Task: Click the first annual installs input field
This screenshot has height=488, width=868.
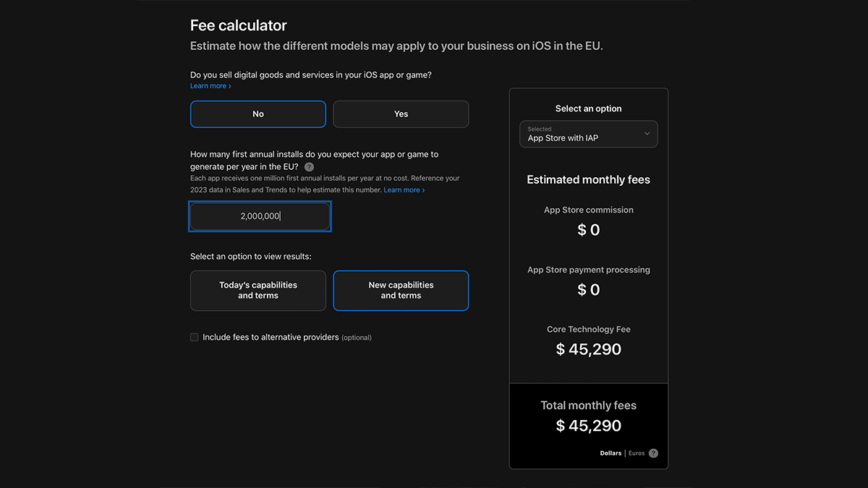Action: (260, 216)
